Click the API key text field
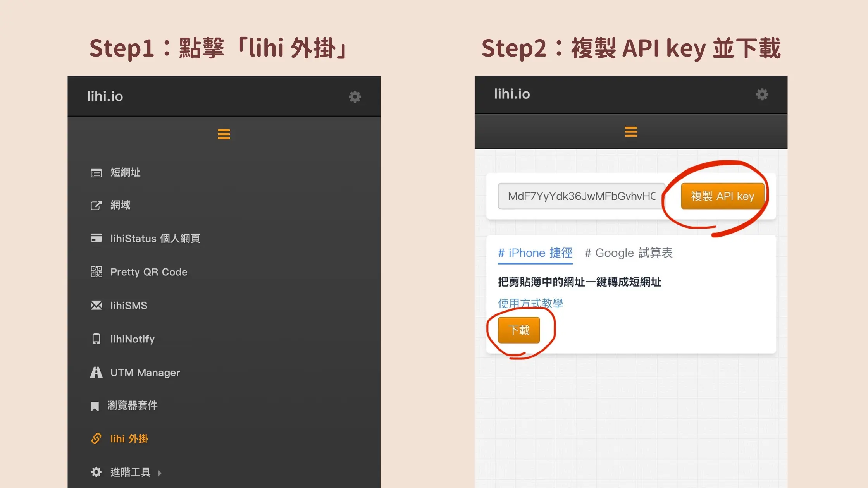This screenshot has width=868, height=488. (x=582, y=196)
